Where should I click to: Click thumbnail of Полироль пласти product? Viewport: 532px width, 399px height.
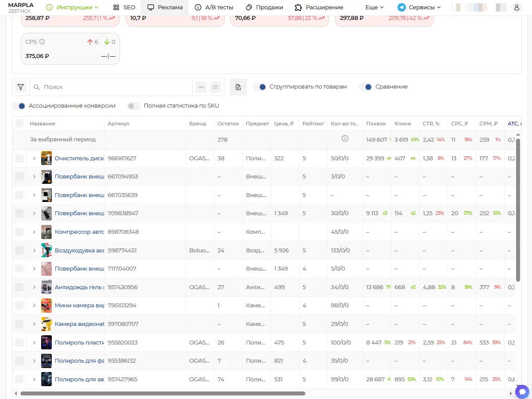point(46,342)
